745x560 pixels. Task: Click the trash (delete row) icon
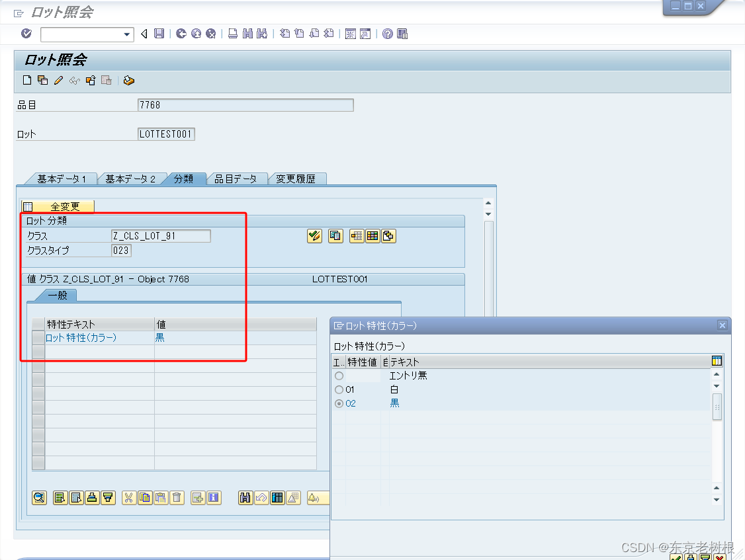(x=176, y=498)
